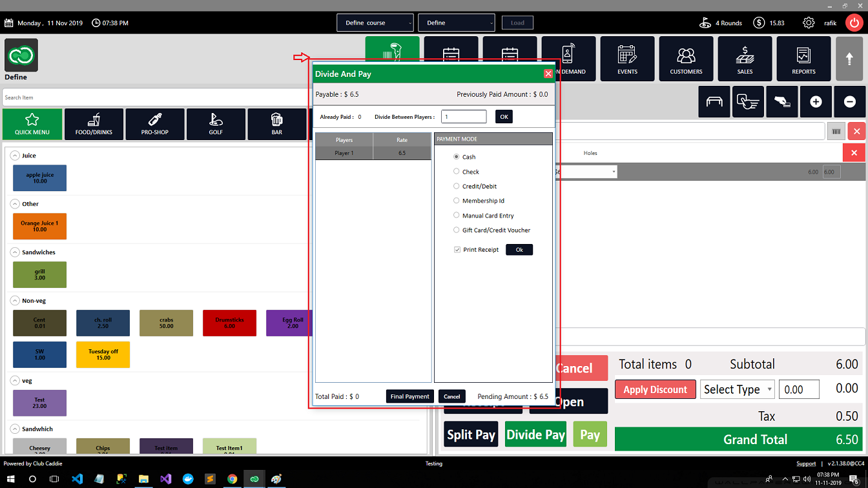The height and width of the screenshot is (488, 868).
Task: Click the barcode scanner register tile
Action: pyautogui.click(x=392, y=49)
